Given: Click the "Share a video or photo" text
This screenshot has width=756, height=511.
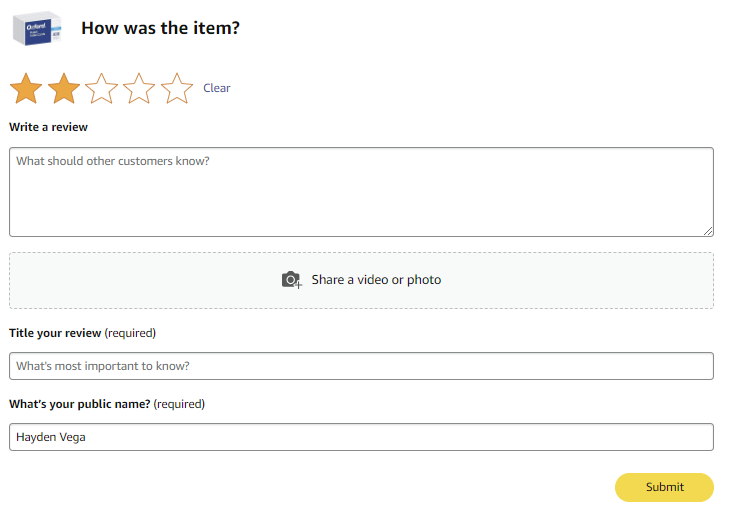Looking at the screenshot, I should coord(376,280).
